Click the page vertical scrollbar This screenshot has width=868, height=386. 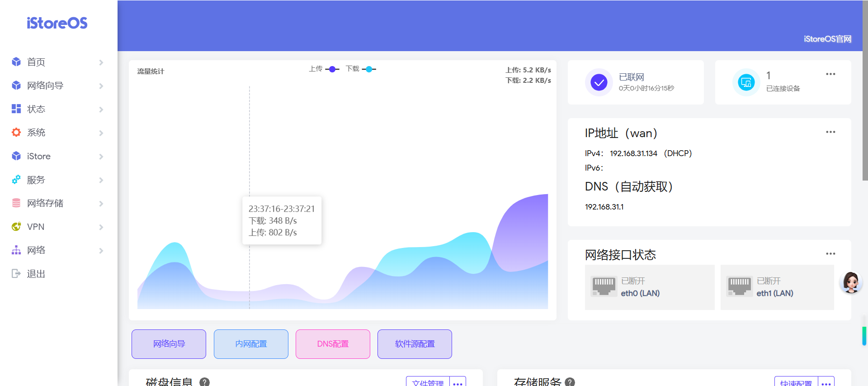pos(865,91)
